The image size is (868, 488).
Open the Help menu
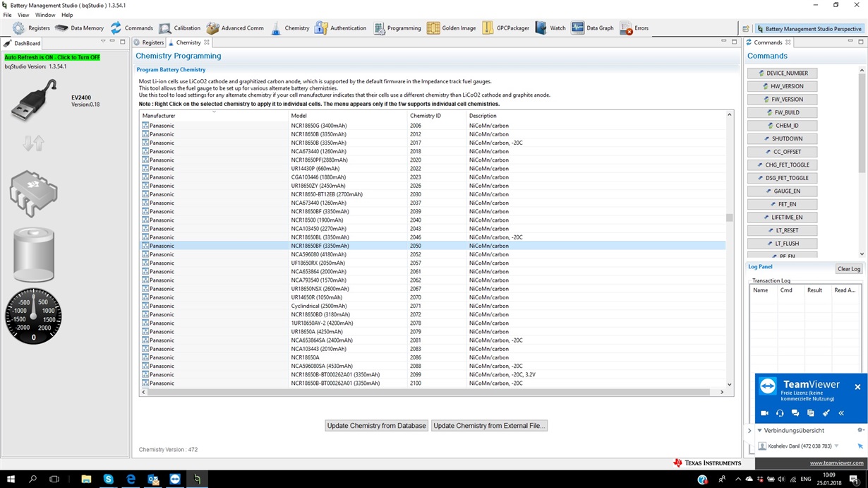(67, 15)
